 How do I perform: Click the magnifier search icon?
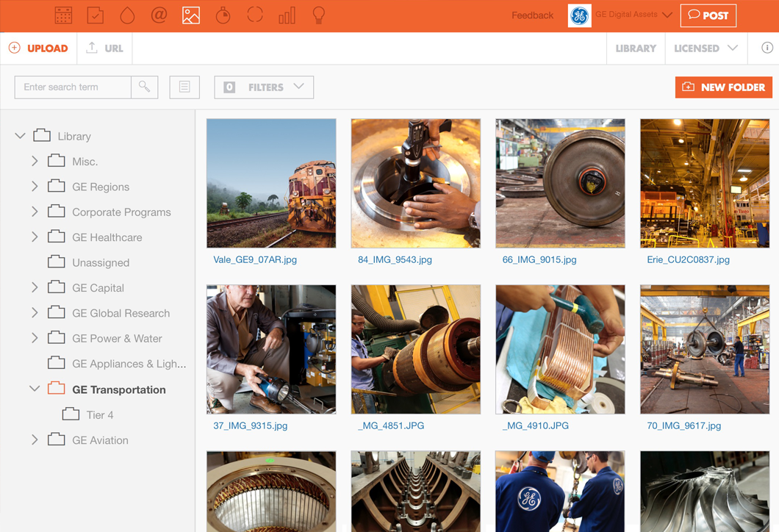[x=145, y=87]
